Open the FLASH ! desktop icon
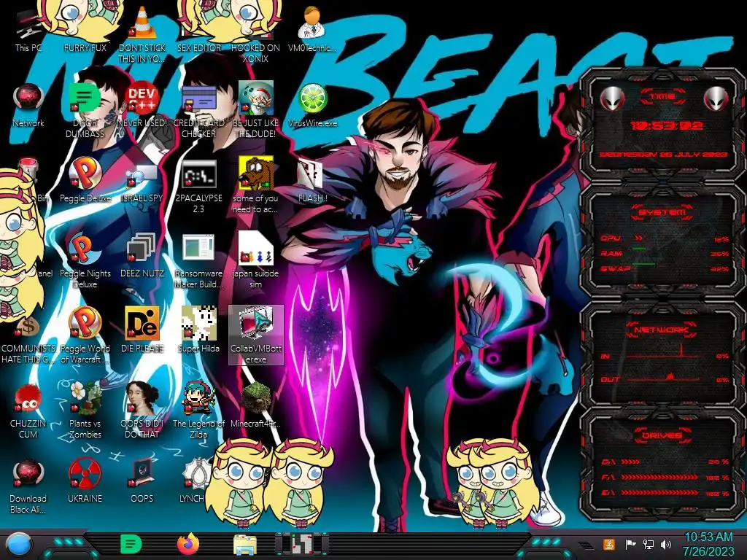The image size is (747, 560). point(312,181)
